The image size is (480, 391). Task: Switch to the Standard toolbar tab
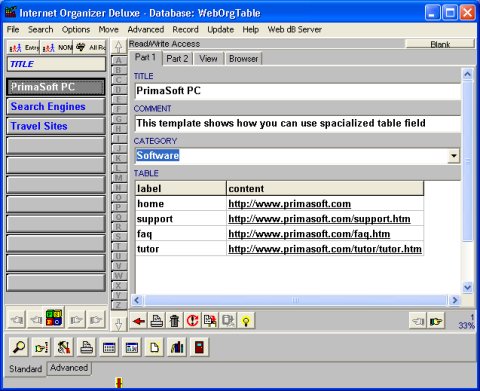coord(26,369)
